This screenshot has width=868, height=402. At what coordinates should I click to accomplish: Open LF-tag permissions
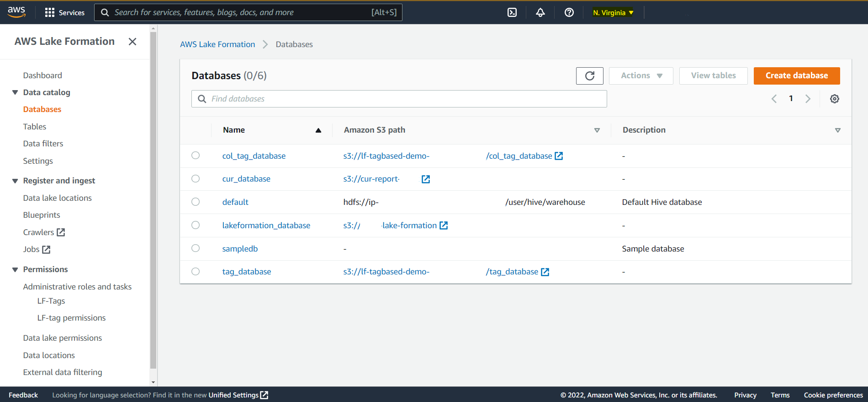click(71, 318)
